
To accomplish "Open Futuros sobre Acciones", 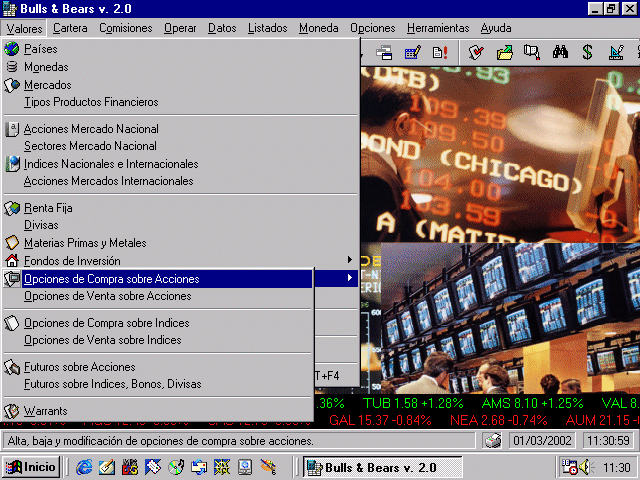I will [158, 367].
